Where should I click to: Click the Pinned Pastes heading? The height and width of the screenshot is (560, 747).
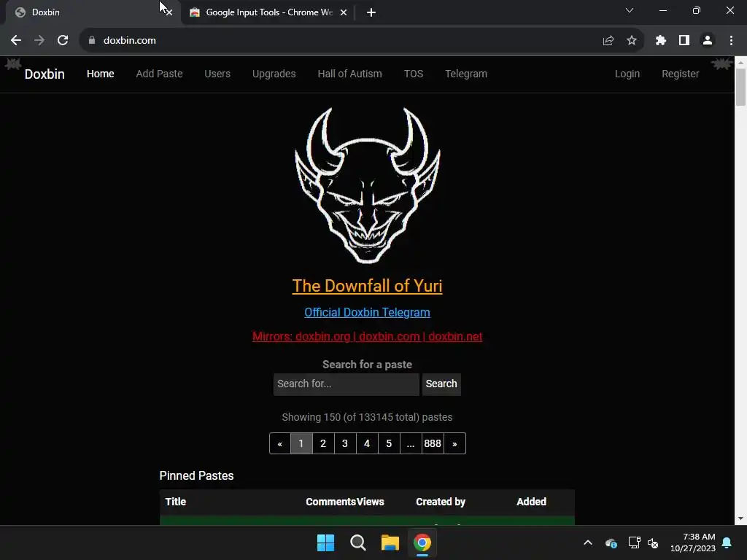pyautogui.click(x=196, y=475)
